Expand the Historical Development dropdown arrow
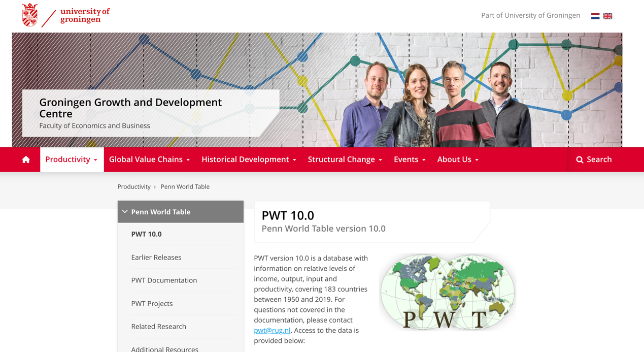 click(x=294, y=160)
